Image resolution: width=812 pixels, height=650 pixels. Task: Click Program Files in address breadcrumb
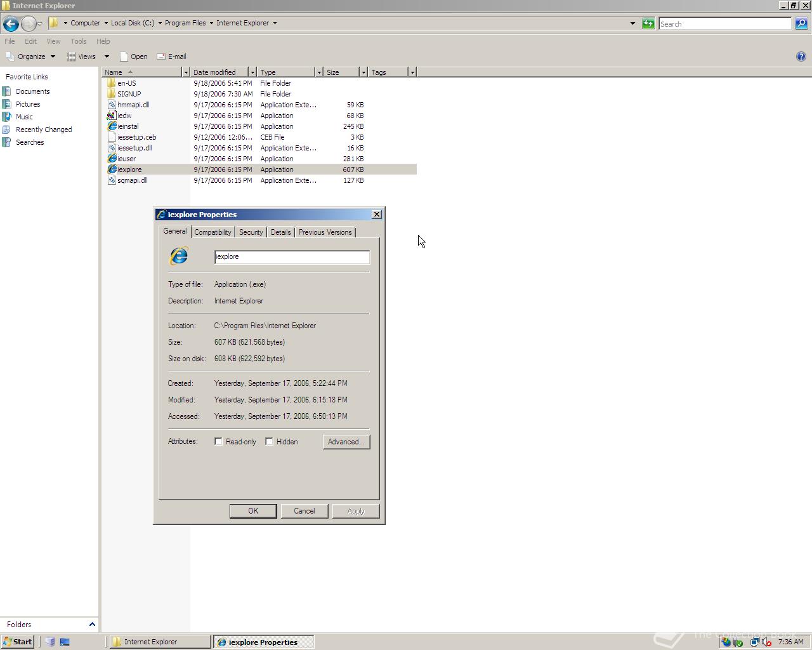pyautogui.click(x=185, y=23)
